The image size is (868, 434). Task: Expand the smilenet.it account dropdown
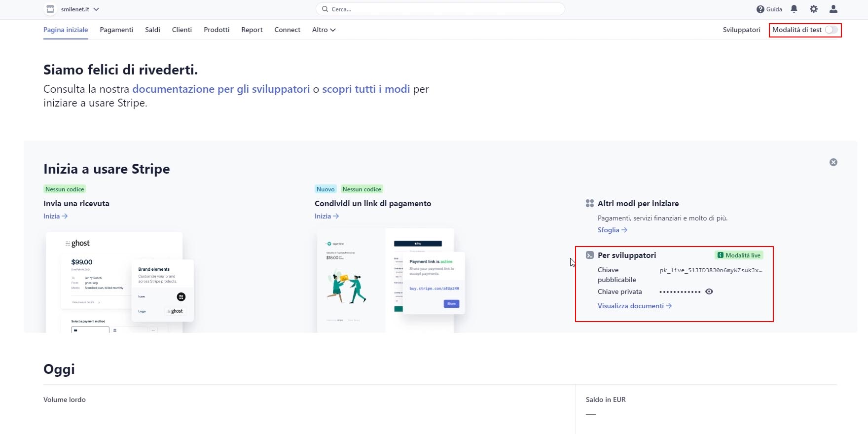coord(96,9)
